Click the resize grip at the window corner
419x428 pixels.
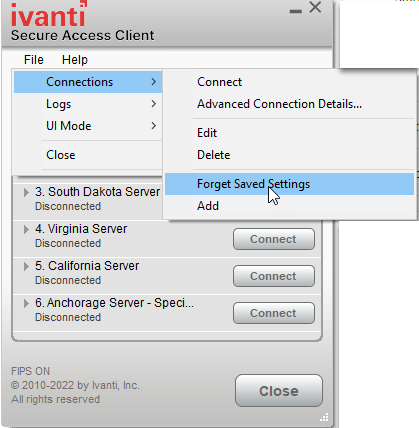tap(324, 417)
